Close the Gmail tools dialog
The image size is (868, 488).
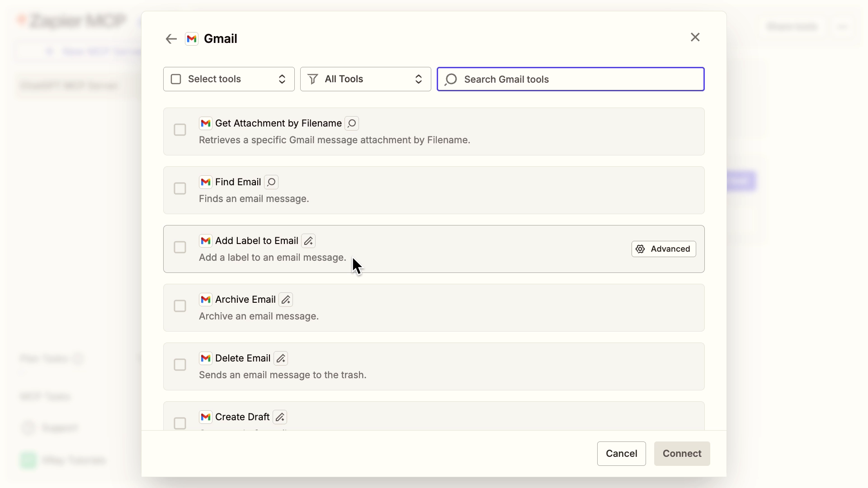(695, 37)
